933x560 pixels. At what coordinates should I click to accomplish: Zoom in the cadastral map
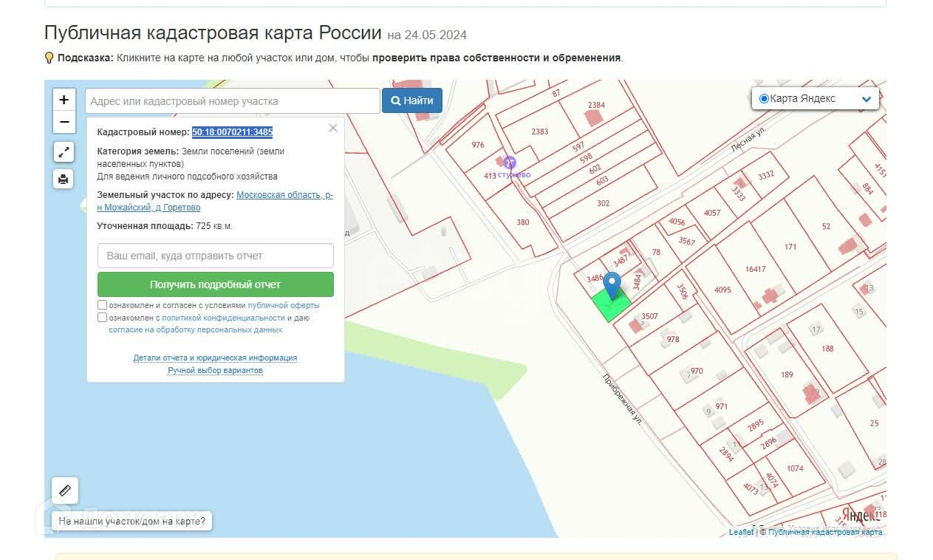64,100
